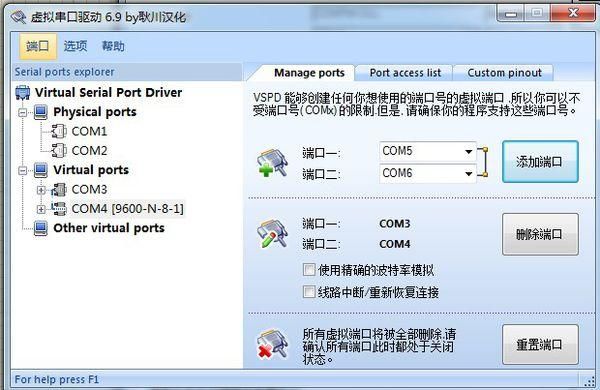Click the window resize grip in status bar

(x=590, y=381)
